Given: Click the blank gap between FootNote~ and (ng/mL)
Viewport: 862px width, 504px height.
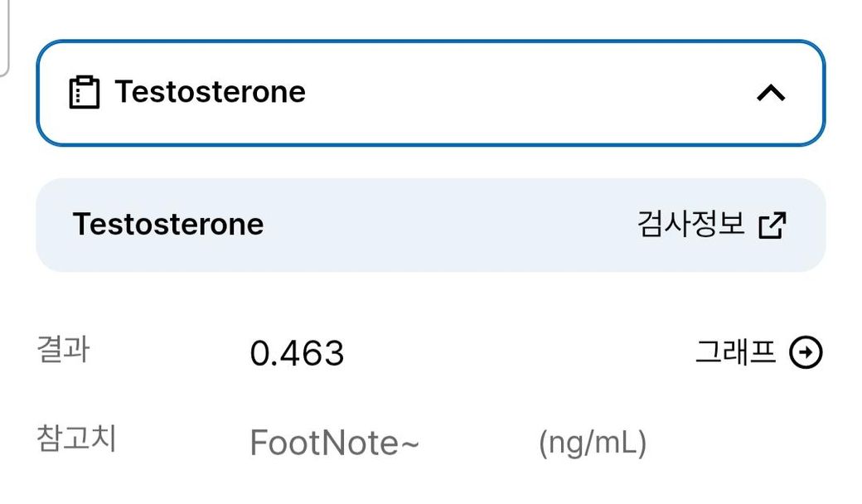Looking at the screenshot, I should (479, 443).
